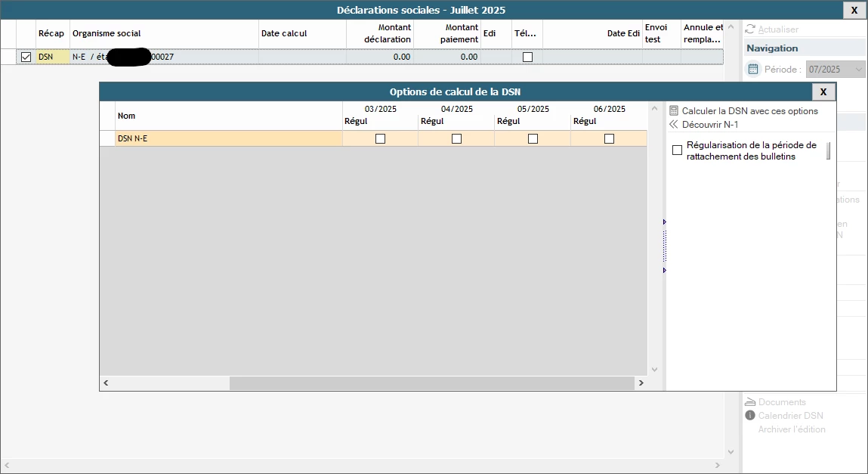Toggle the Tél... checkbox in DSN row
868x474 pixels.
tap(527, 57)
